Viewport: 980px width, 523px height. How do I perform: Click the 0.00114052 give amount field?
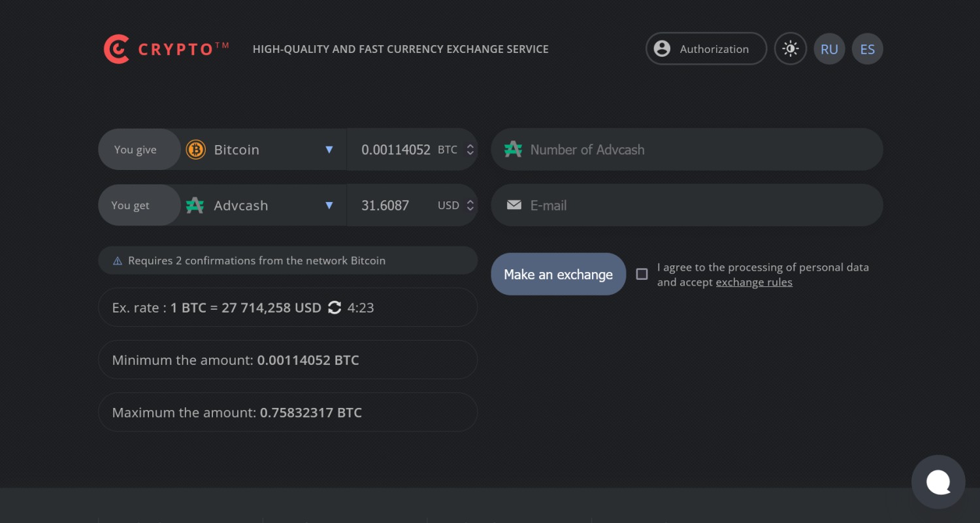click(x=396, y=150)
